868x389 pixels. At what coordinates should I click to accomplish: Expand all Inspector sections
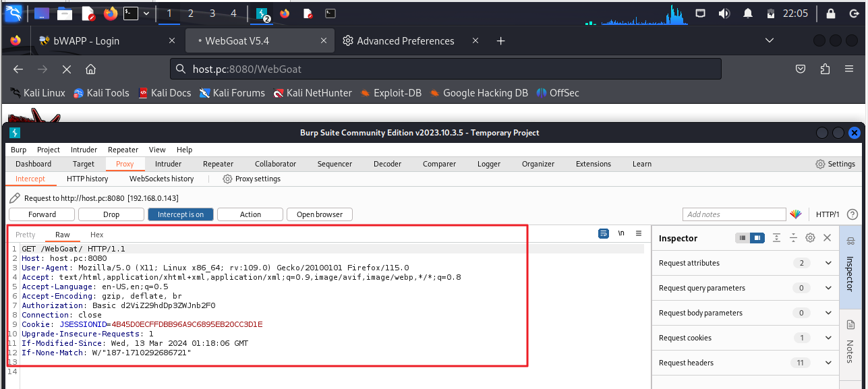[777, 238]
